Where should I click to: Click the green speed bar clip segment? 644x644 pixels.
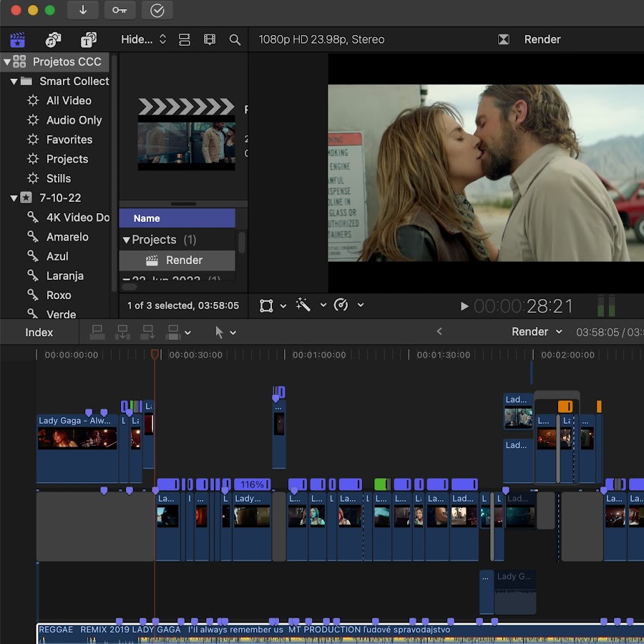pos(382,484)
